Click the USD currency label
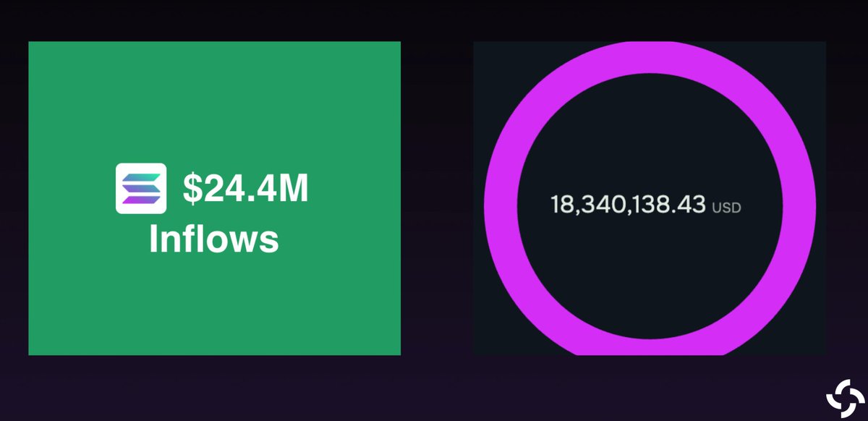 click(726, 208)
